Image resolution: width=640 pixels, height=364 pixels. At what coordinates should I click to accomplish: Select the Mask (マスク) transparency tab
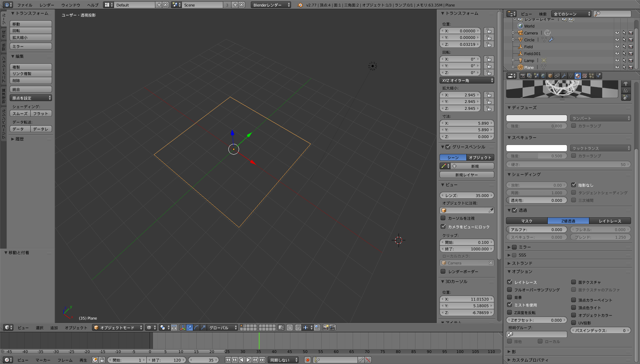(x=527, y=221)
